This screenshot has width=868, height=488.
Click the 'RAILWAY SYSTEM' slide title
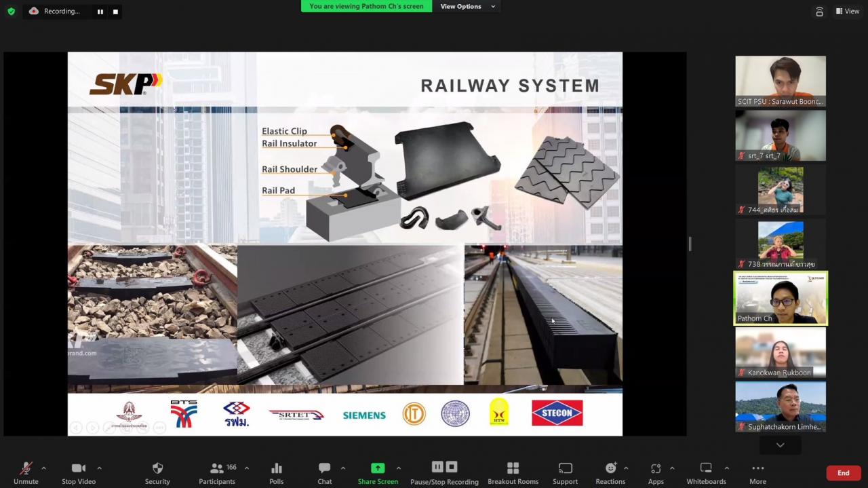click(x=510, y=86)
